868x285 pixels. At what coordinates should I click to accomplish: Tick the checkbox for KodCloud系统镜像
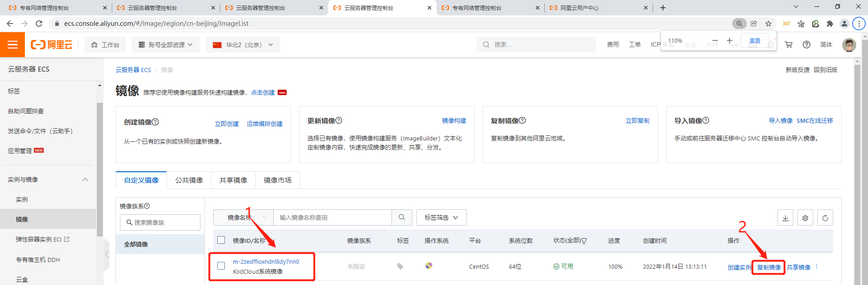(x=221, y=266)
